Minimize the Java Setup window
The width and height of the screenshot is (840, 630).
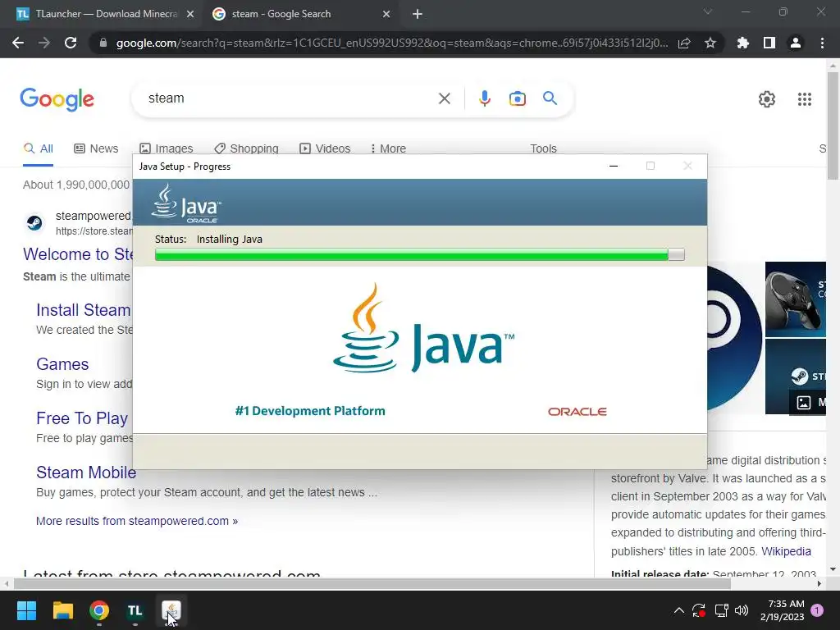click(614, 166)
